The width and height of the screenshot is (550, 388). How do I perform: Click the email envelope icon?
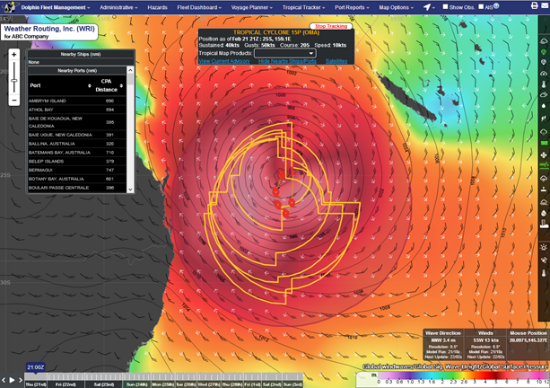click(546, 6)
